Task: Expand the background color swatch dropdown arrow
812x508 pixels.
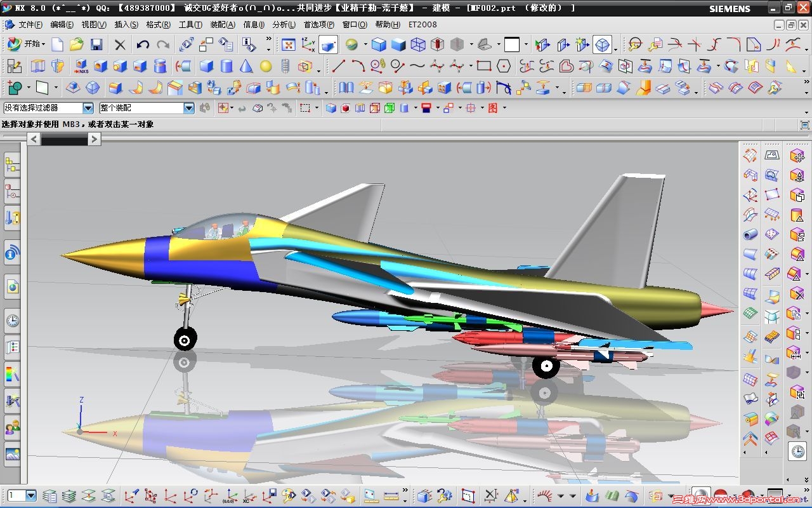Action: tap(525, 44)
